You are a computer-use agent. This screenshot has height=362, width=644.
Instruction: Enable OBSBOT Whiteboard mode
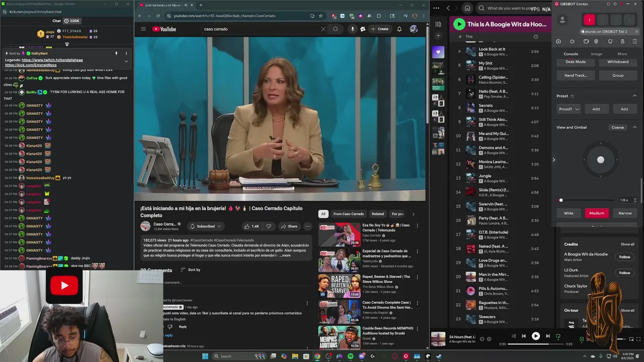point(618,62)
